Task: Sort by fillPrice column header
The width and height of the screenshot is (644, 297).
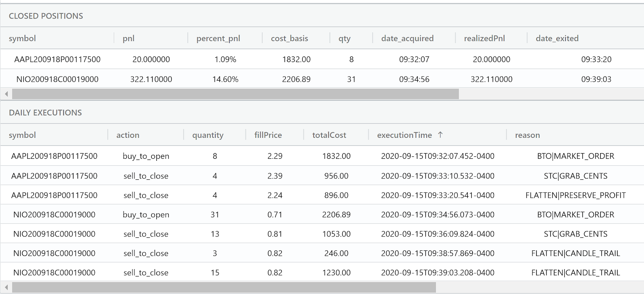Action: click(268, 135)
